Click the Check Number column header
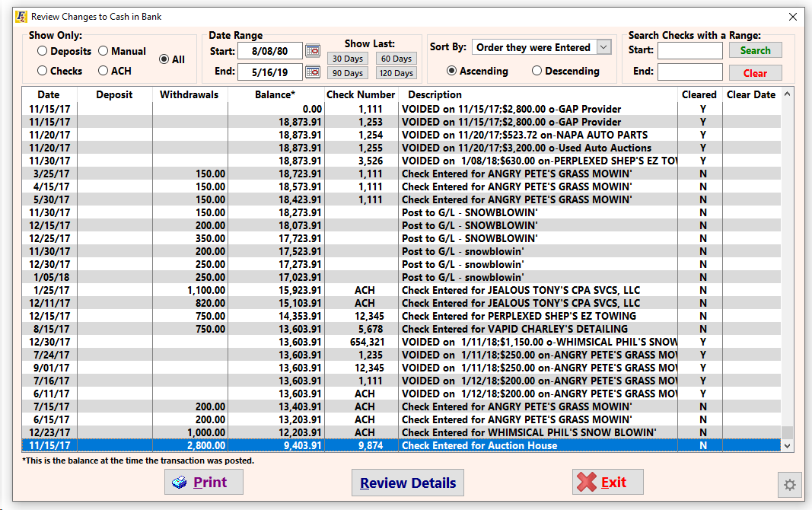The image size is (812, 510). 361,94
